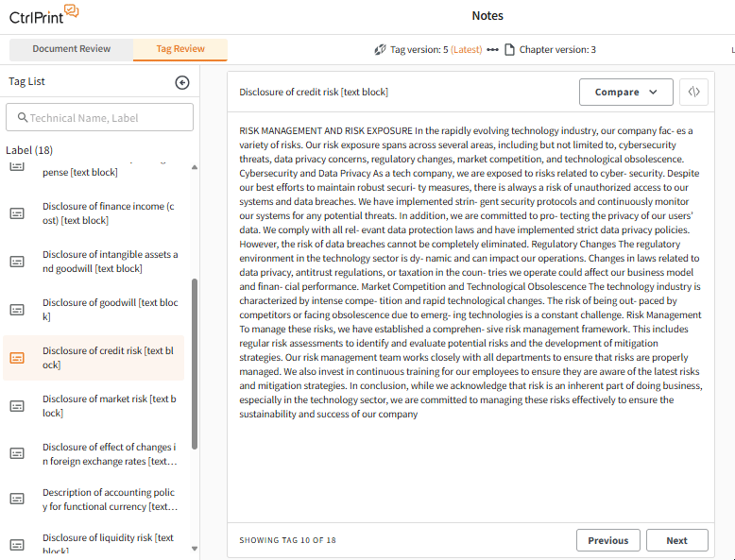
Task: Click the search magnifier icon
Action: click(x=20, y=118)
